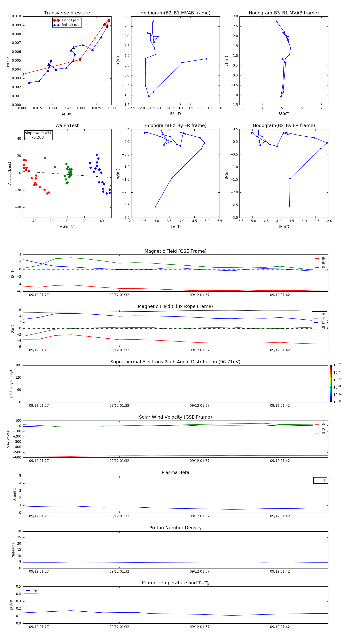Click the "r = -0.203" annotation
Screen dimensions: 351x644
(35, 137)
